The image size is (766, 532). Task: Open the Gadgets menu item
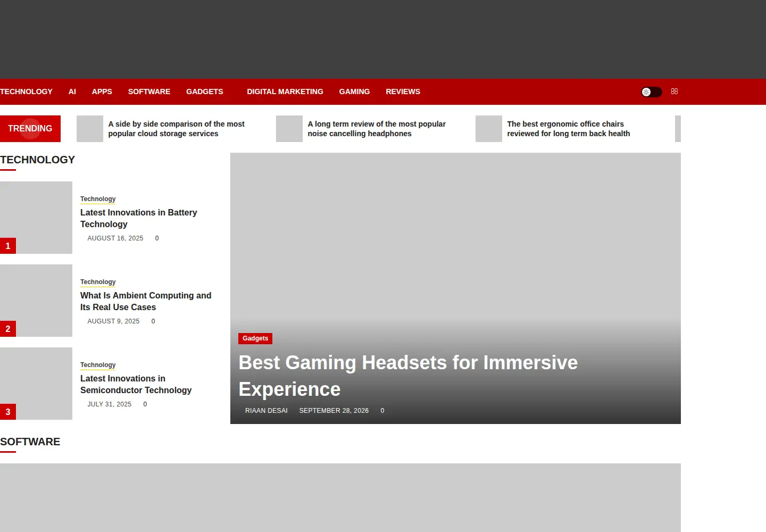(205, 92)
